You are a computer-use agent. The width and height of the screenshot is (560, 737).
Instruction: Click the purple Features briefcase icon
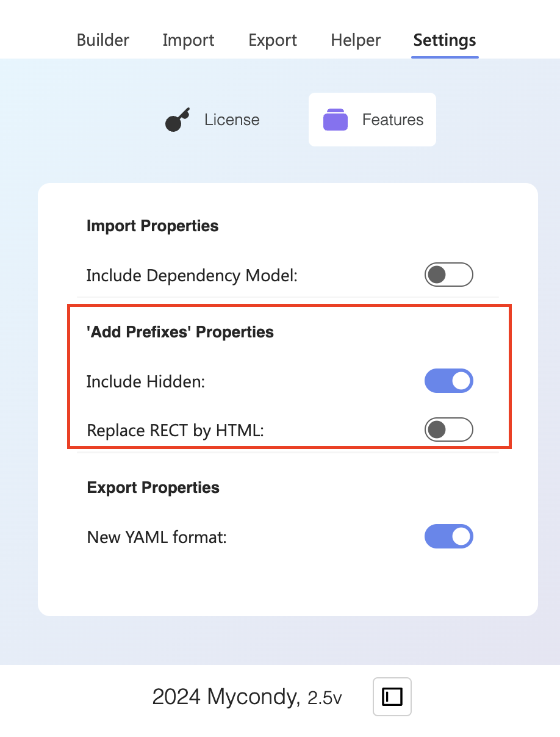pyautogui.click(x=336, y=120)
